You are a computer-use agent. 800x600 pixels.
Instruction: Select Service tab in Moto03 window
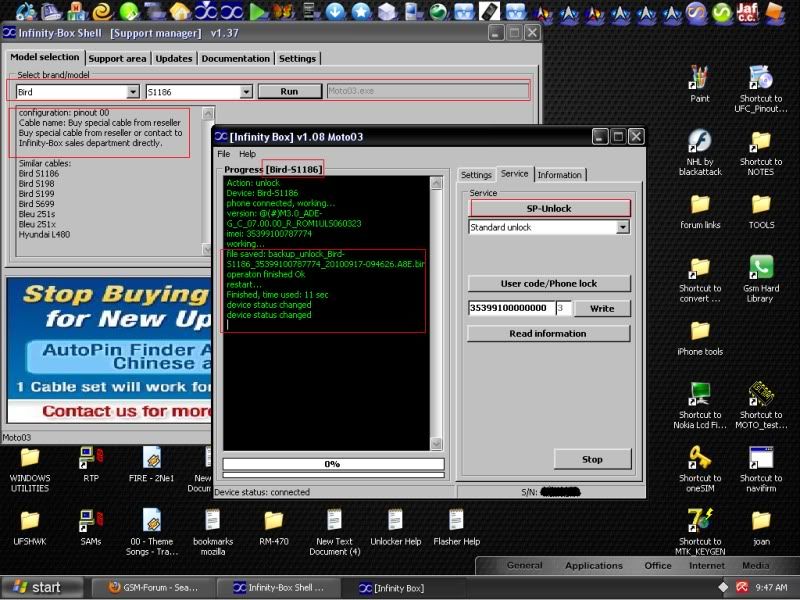coord(514,173)
